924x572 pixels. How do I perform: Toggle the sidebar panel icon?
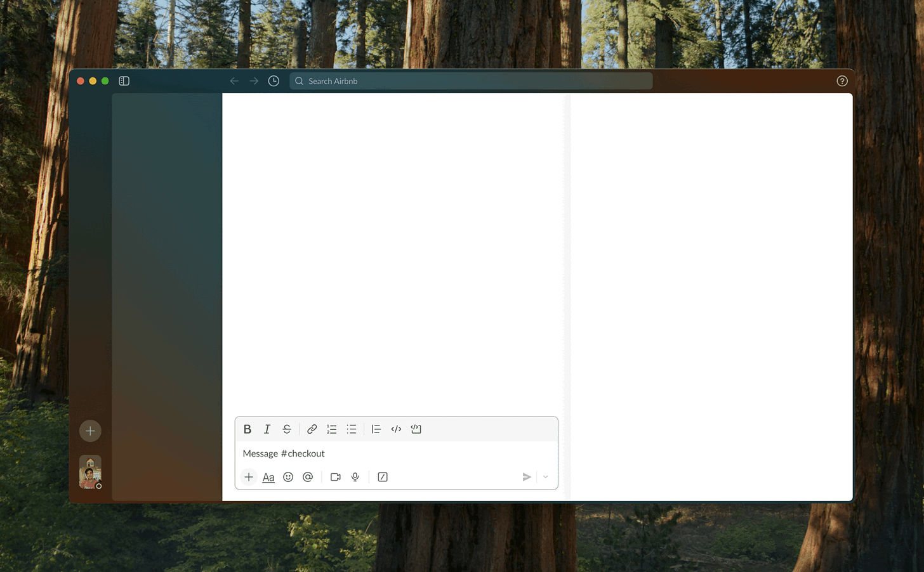click(x=124, y=81)
